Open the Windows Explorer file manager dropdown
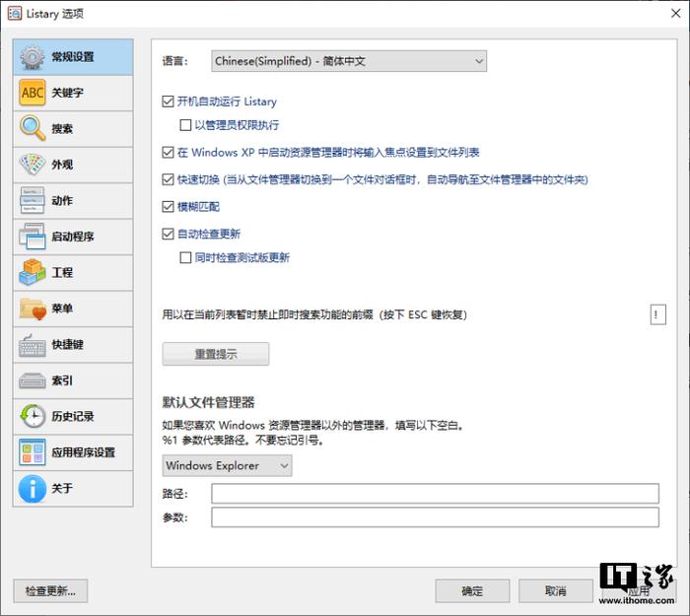This screenshot has height=616, width=690. coord(227,465)
